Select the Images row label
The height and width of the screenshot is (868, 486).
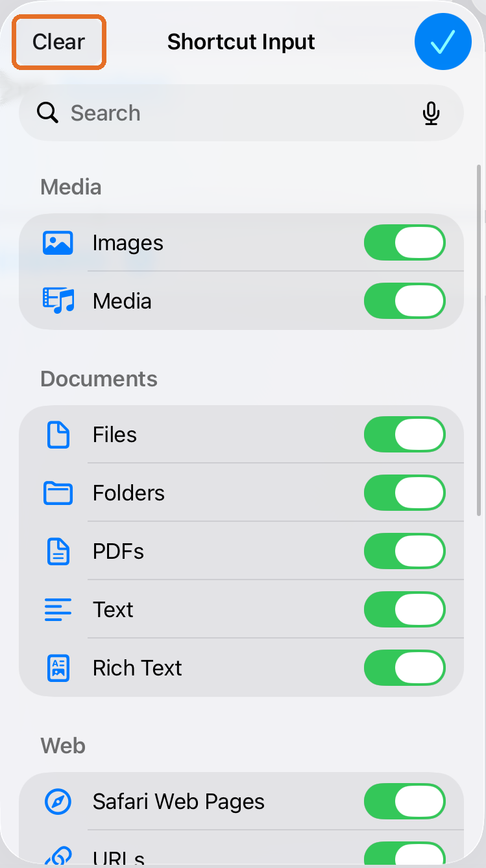pyautogui.click(x=128, y=243)
